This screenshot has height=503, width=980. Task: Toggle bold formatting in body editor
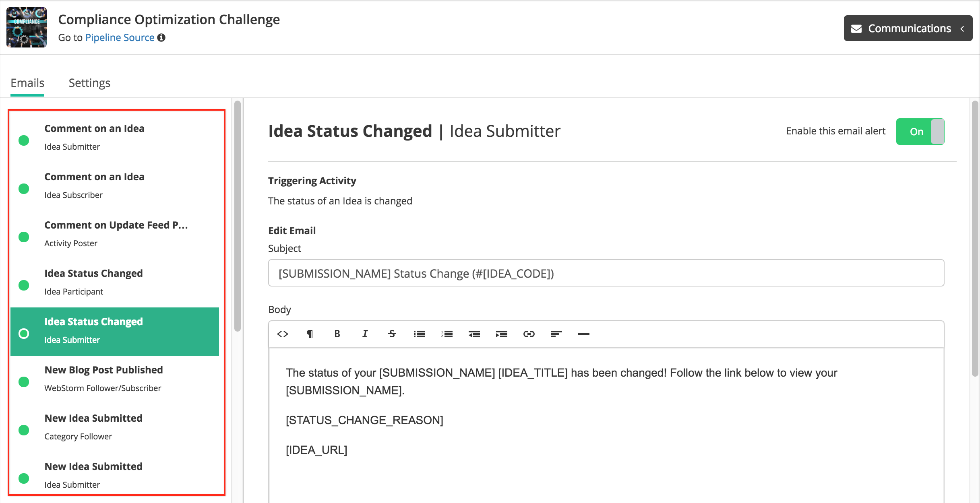337,334
